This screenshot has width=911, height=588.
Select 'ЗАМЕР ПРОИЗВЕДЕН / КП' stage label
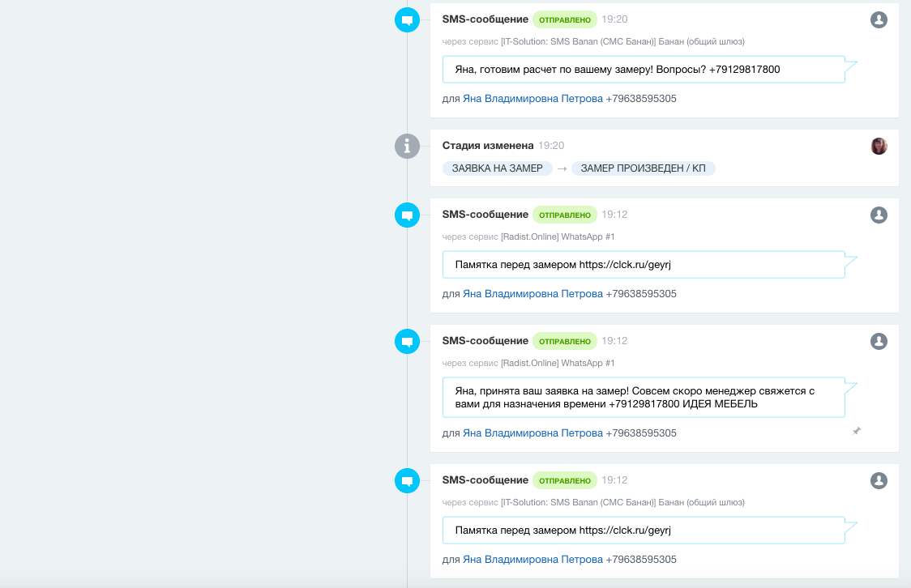pos(644,168)
